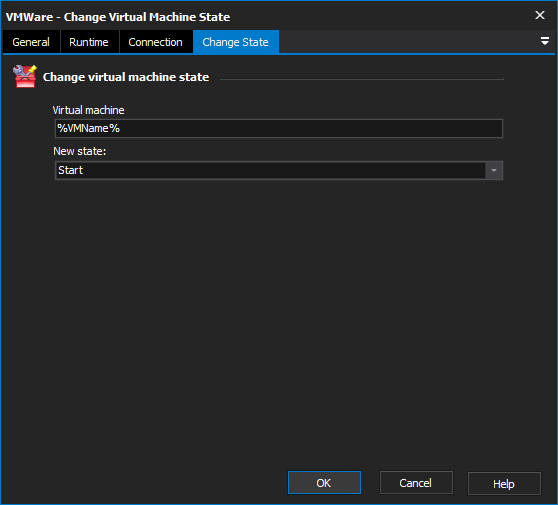Click the 'New state:' label
Image resolution: width=558 pixels, height=505 pixels.
coord(80,151)
